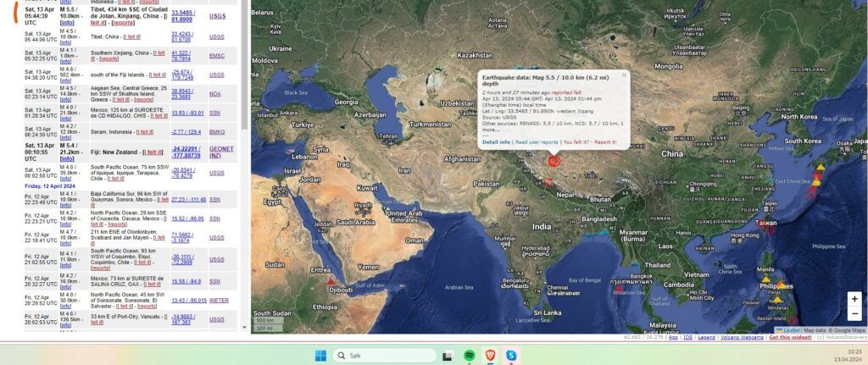Click the red circle marker beside Taiwan label
This screenshot has width=868, height=365.
point(770,229)
